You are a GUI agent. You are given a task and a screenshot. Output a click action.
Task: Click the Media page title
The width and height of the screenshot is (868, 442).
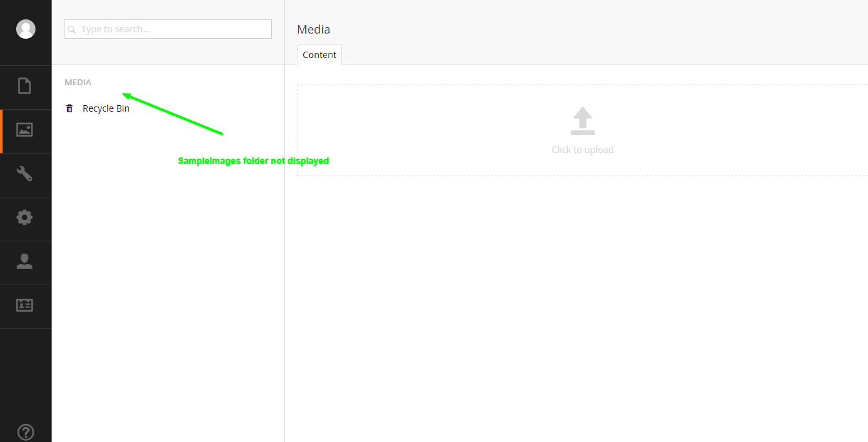click(314, 29)
